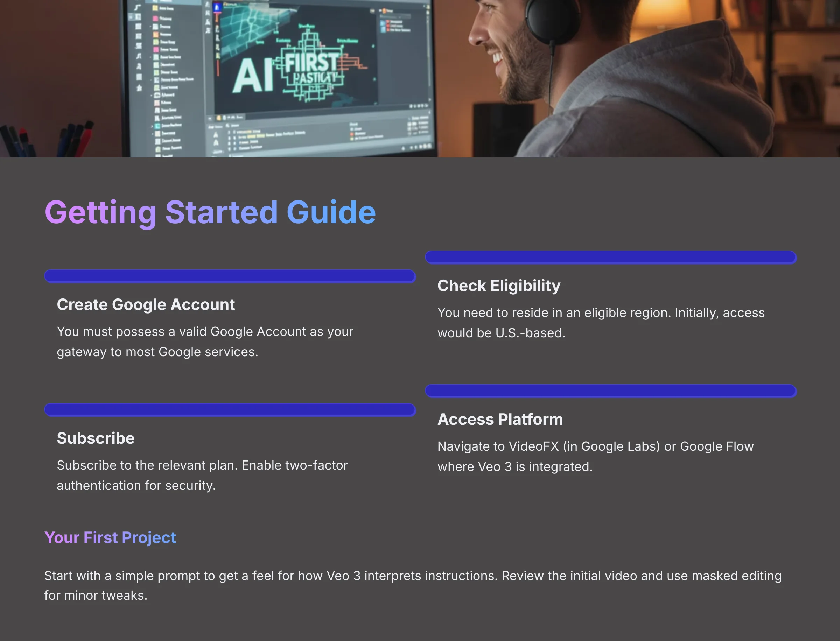Click the 'Access Platform' heading
Image resolution: width=840 pixels, height=641 pixels.
pos(500,419)
